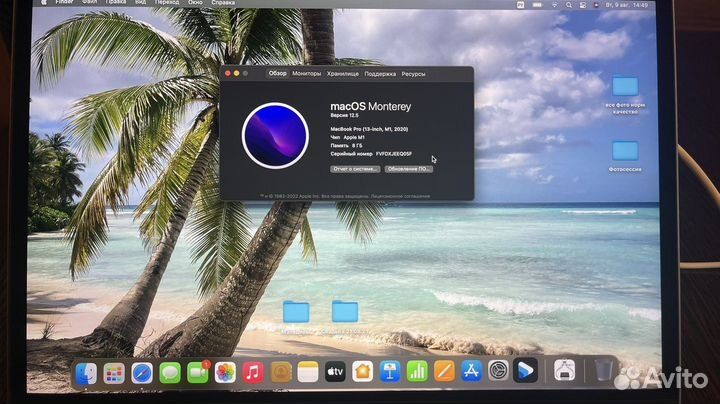720x404 pixels.
Task: Open the Переход menu
Action: pyautogui.click(x=167, y=2)
